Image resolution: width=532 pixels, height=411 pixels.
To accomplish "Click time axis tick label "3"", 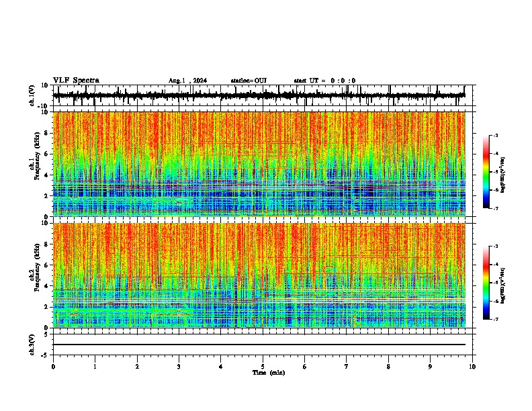I will [179, 367].
